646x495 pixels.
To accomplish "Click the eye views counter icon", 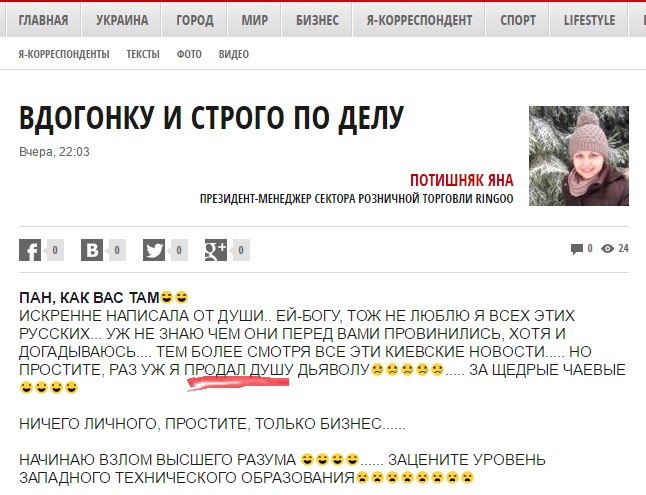I will (x=607, y=249).
